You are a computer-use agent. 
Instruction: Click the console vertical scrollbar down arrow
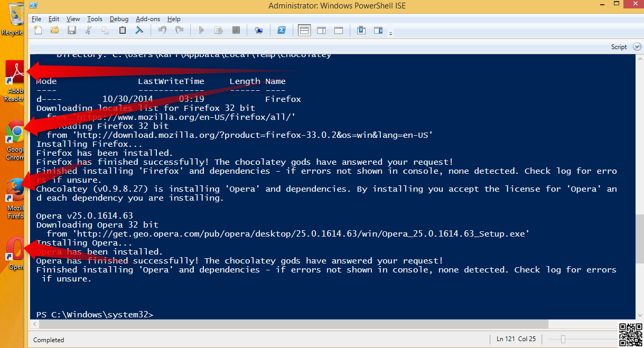point(639,315)
